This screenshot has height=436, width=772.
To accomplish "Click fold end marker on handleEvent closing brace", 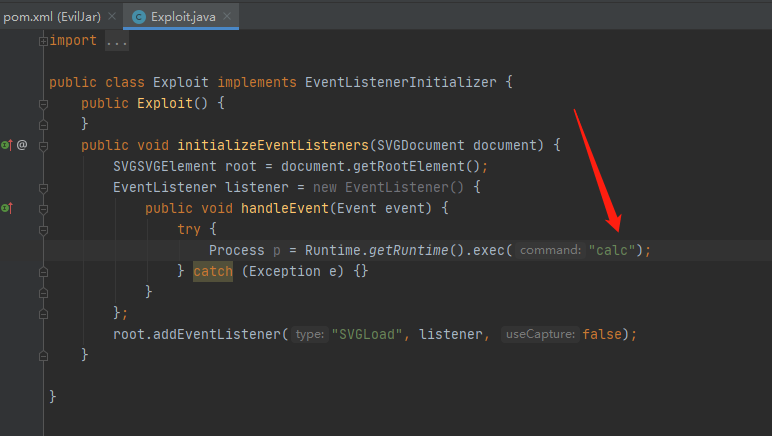I will click(x=43, y=293).
